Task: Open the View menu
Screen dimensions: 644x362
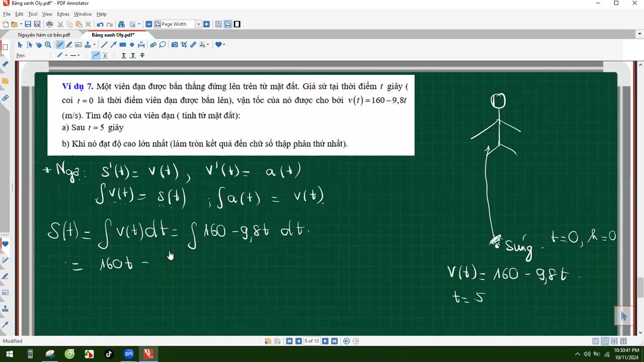Action: (47, 14)
